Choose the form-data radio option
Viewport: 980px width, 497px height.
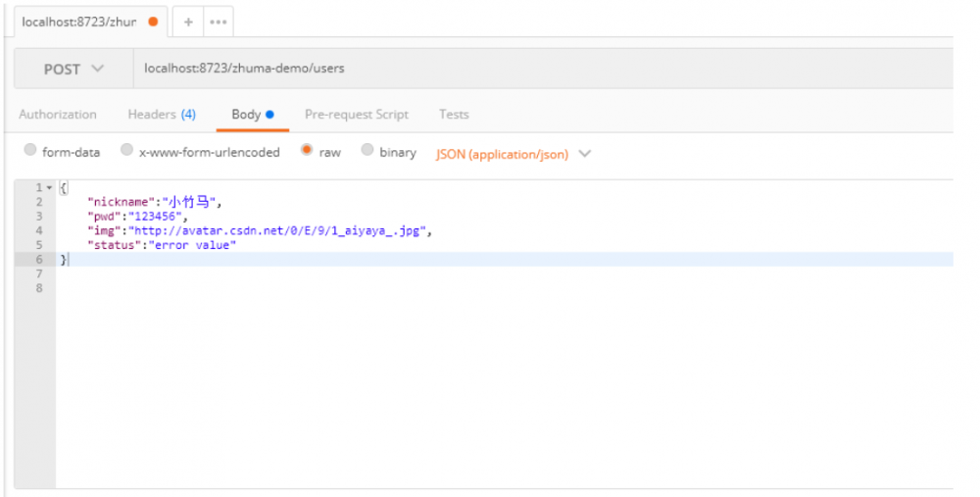[x=30, y=149]
